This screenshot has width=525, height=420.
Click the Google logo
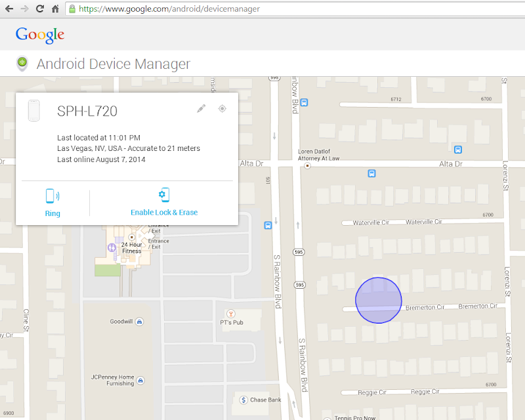point(40,35)
